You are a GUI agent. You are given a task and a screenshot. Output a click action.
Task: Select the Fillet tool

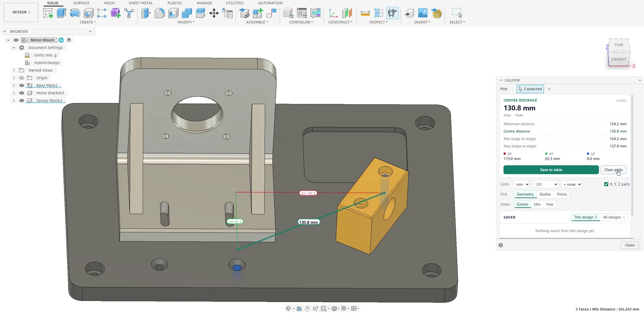159,13
